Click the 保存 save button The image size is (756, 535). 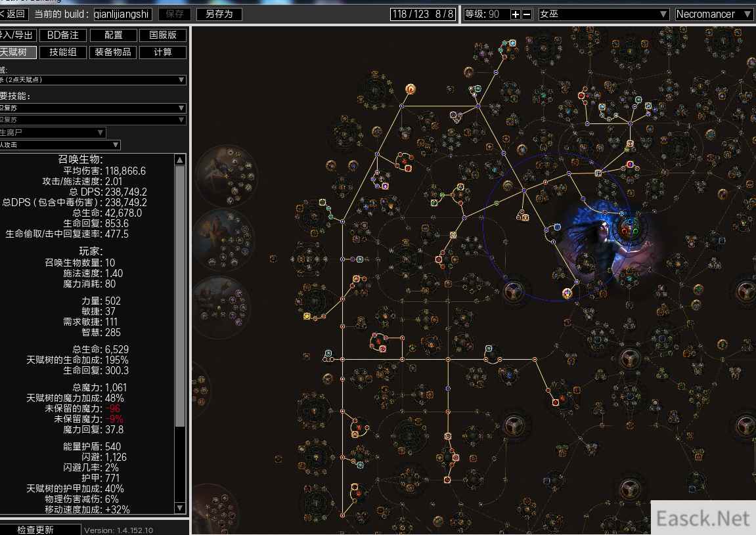pyautogui.click(x=175, y=14)
